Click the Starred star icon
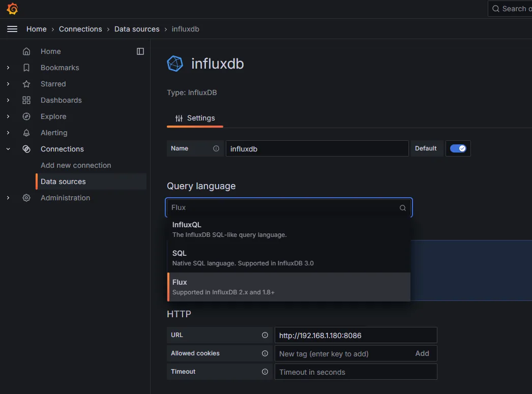 26,84
